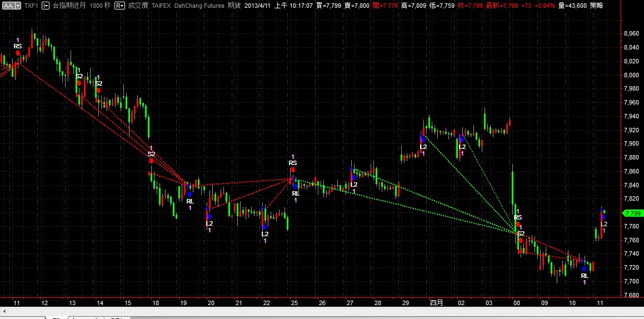Click the 四月 month label on time axis

point(436,303)
